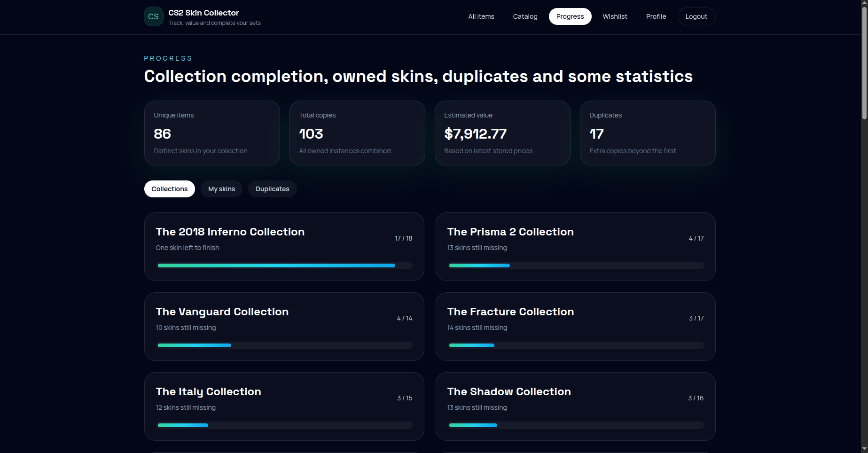The height and width of the screenshot is (453, 868).
Task: Go to the Profile page
Action: (656, 16)
